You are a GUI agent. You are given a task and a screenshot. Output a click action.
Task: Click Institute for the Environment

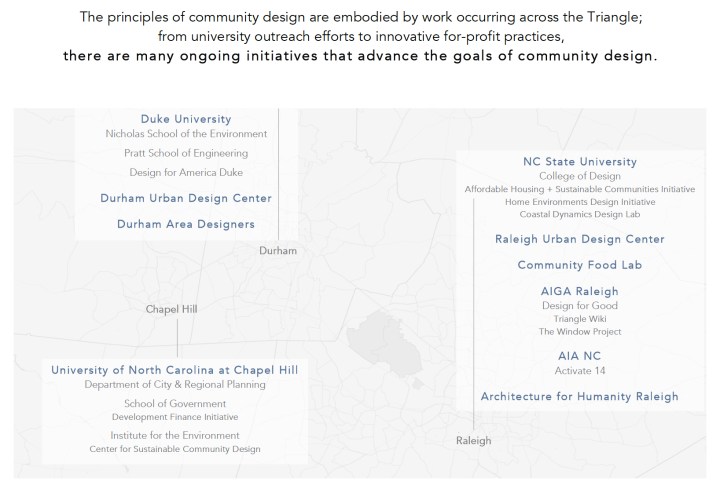pos(175,435)
